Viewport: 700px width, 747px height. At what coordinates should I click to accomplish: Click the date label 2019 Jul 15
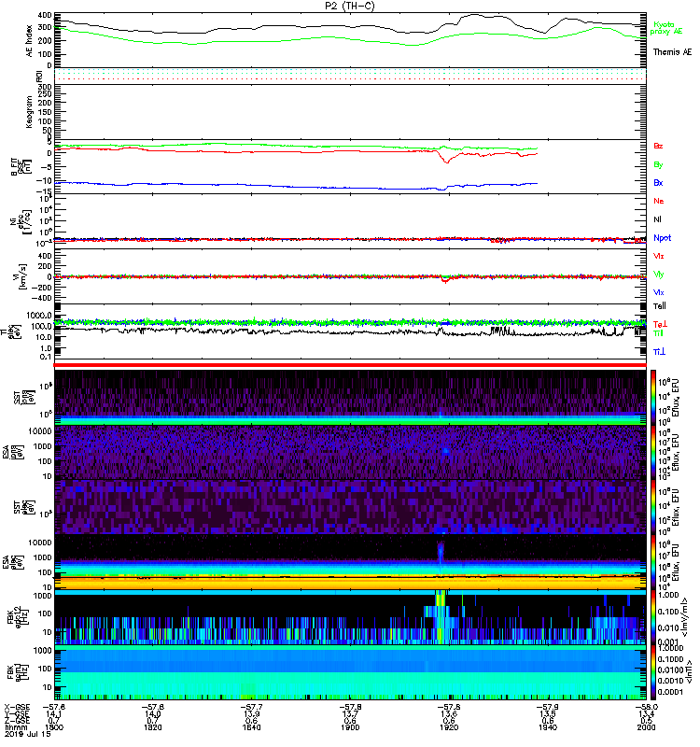28,734
